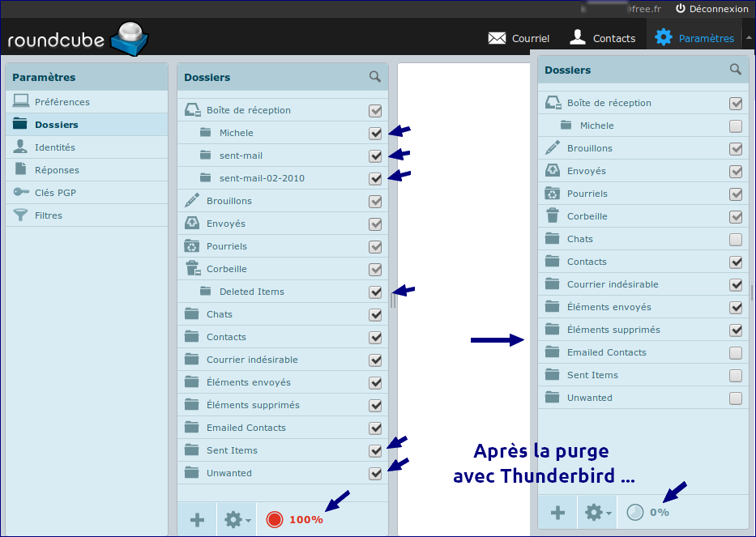This screenshot has height=537, width=756.
Task: Collapse the Corbeille folder tree in left panel
Action: 195,273
